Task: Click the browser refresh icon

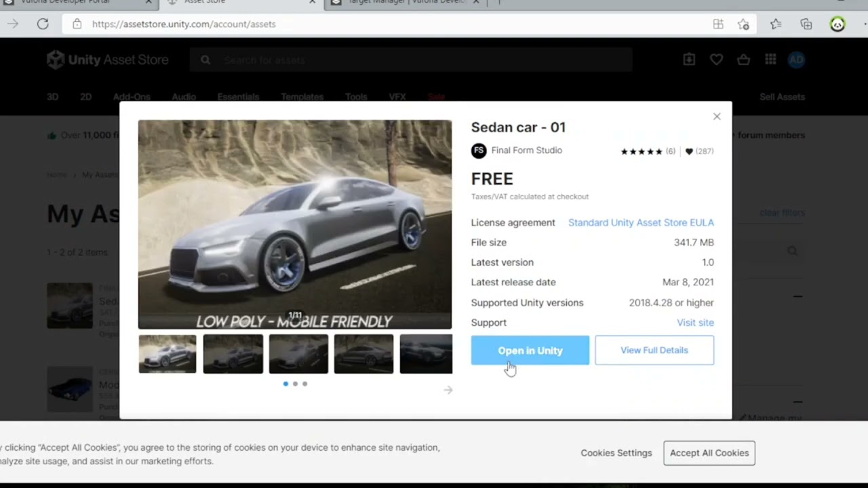Action: click(x=43, y=24)
